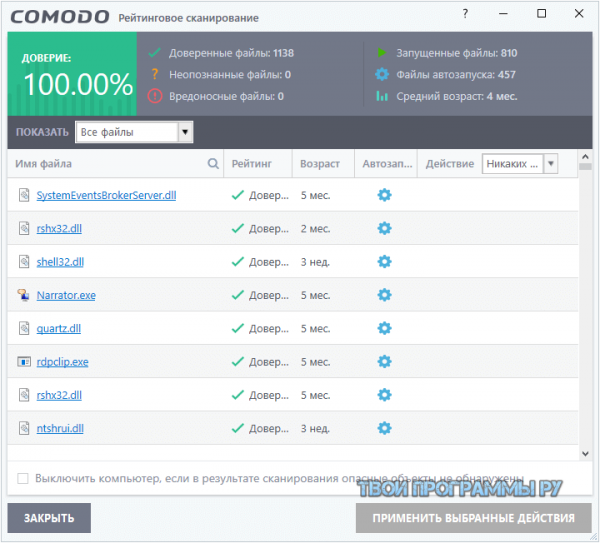This screenshot has width=600, height=543.
Task: Sort by the 'Имя файла' column header
Action: pos(43,164)
